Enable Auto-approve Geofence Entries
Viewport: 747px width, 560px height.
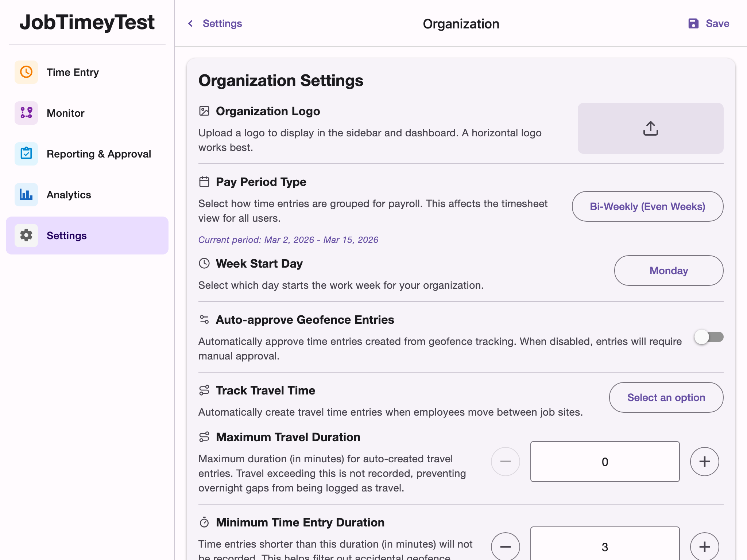[x=709, y=337]
